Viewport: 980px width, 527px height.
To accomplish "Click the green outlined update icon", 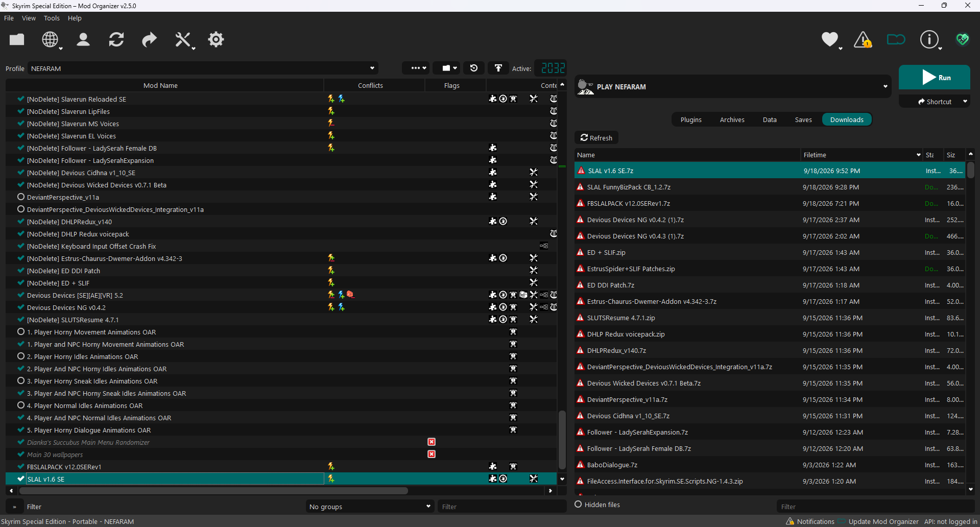I will coord(896,39).
